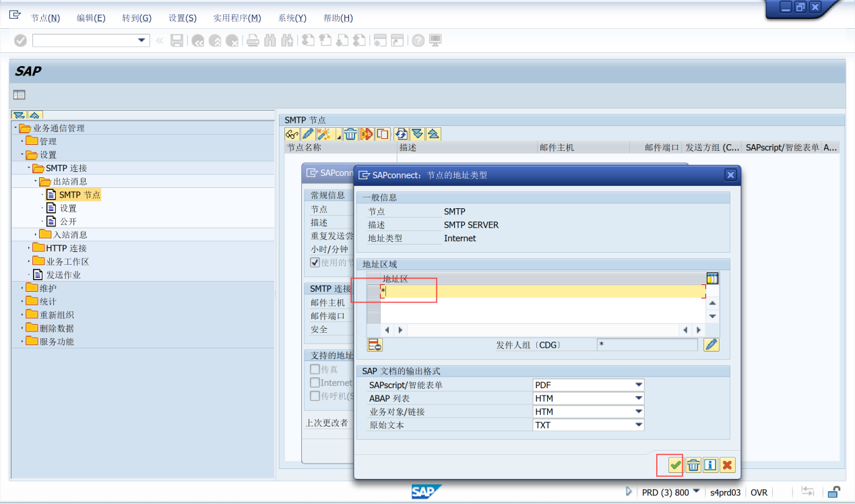Open the 原始文本 TXT dropdown

(638, 425)
